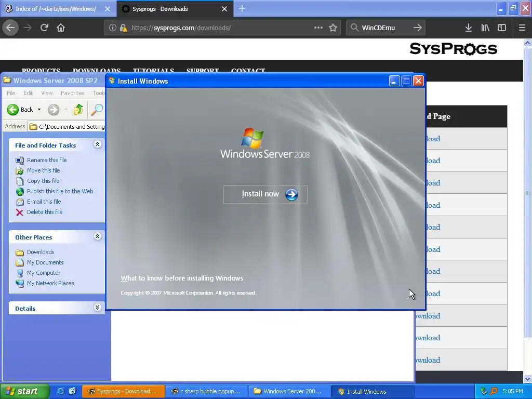Click Explorer Search magnifier button
Image resolution: width=532 pixels, height=399 pixels.
tap(97, 110)
